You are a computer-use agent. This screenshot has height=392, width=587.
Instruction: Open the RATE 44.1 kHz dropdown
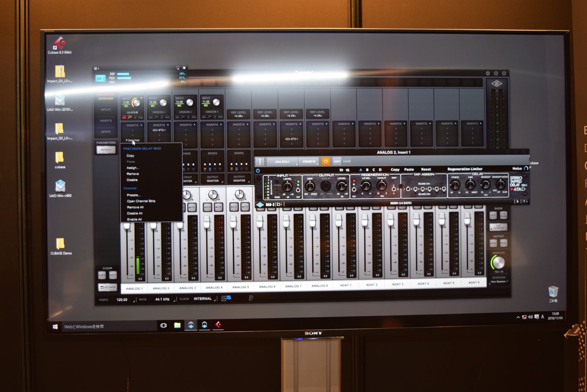click(163, 299)
